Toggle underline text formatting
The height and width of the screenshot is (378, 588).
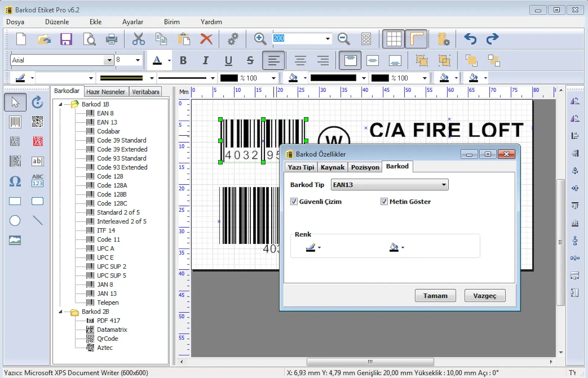(x=228, y=60)
